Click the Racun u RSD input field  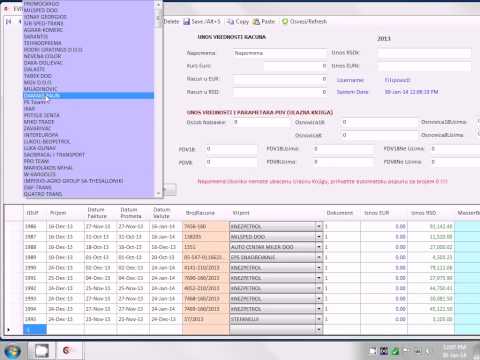click(x=280, y=92)
